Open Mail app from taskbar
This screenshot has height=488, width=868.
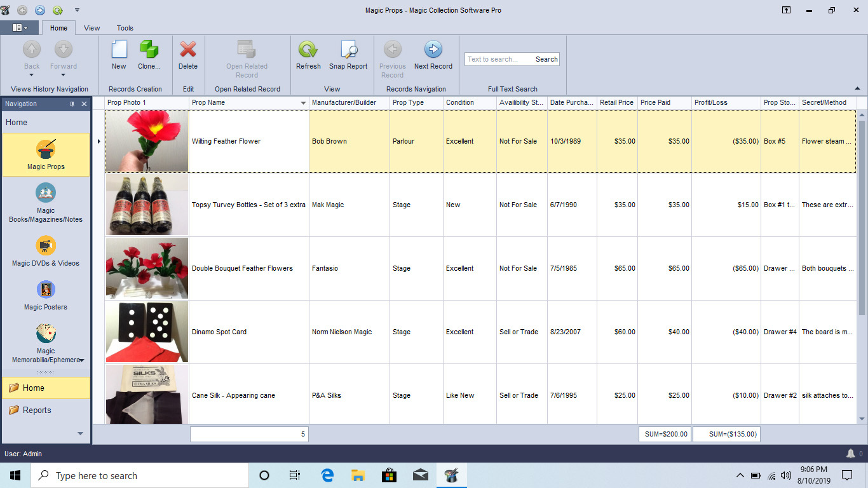pos(420,475)
